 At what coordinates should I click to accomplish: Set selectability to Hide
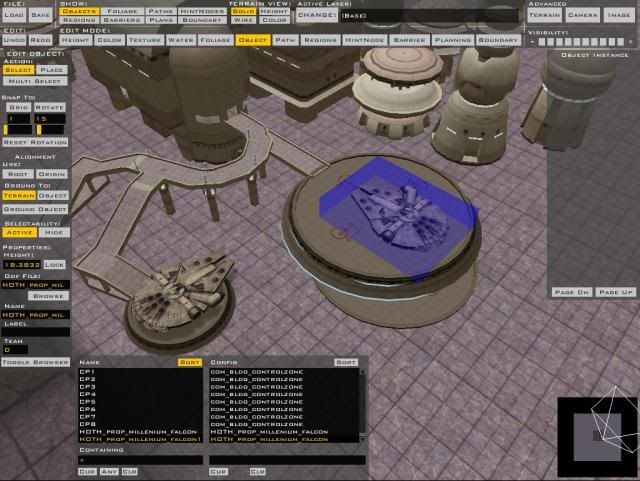tap(54, 232)
